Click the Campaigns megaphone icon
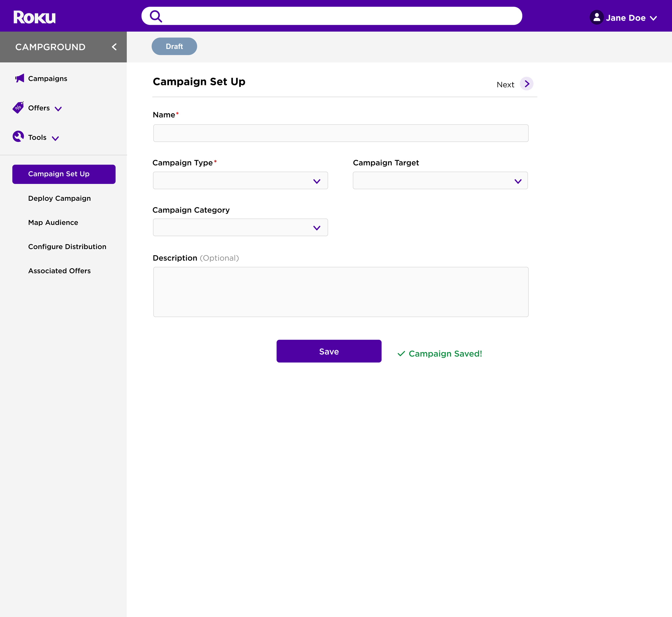The image size is (672, 617). 20,79
